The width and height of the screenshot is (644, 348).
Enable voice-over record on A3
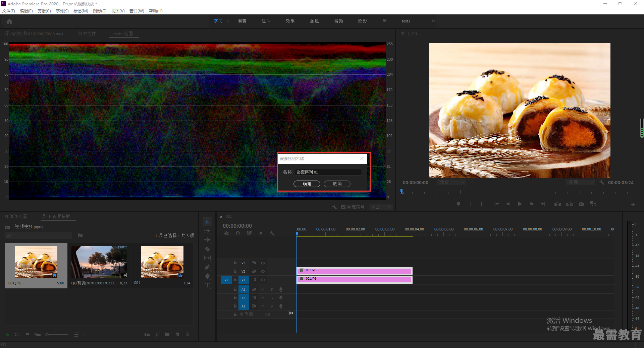point(281,306)
